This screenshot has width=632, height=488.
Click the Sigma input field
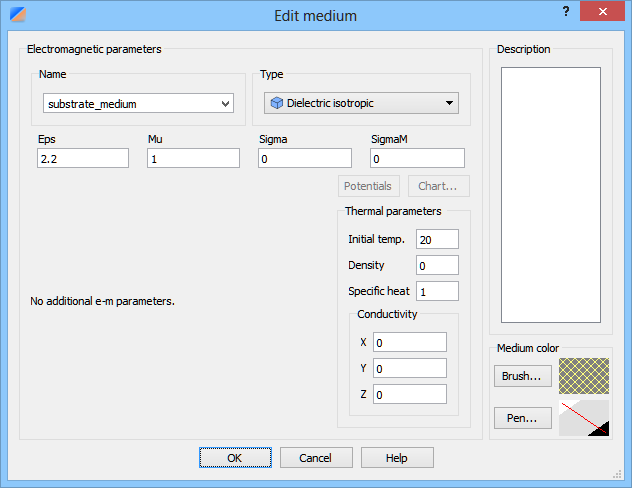pos(305,158)
